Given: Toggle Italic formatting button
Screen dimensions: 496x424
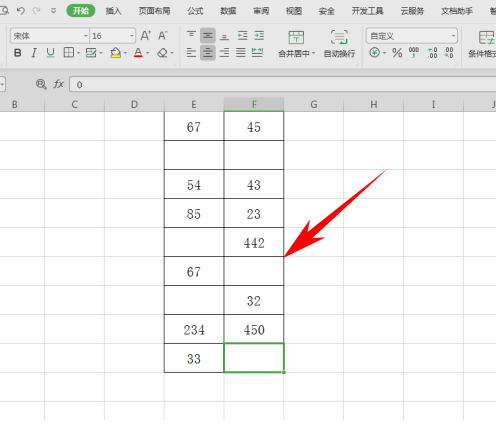Looking at the screenshot, I should [x=34, y=53].
